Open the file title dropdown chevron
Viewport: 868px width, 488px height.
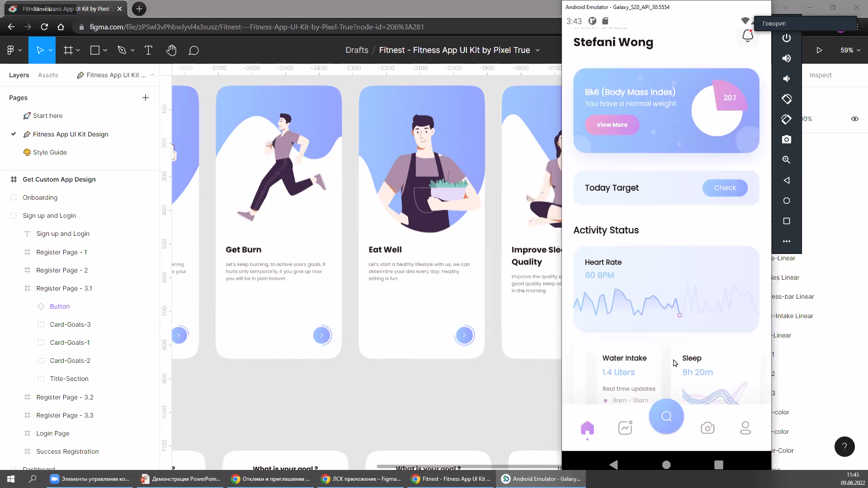point(538,50)
